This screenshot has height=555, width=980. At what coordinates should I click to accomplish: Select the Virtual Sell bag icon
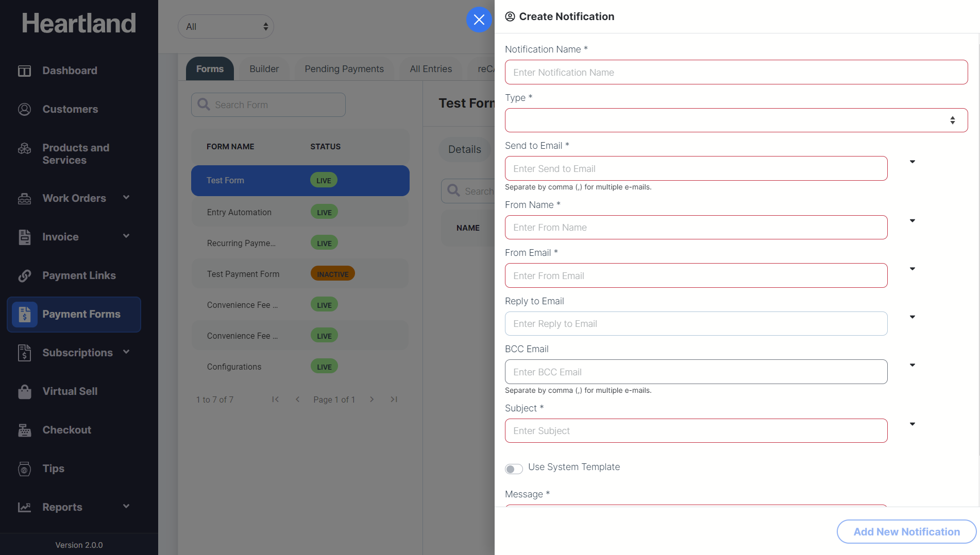coord(24,392)
